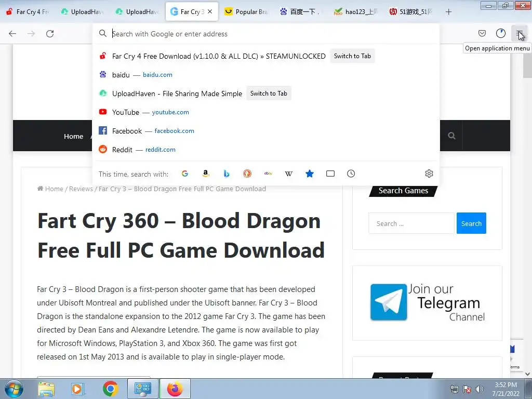Viewport: 532px width, 399px height.
Task: Open the Join our Telegram Channel banner
Action: pyautogui.click(x=427, y=302)
